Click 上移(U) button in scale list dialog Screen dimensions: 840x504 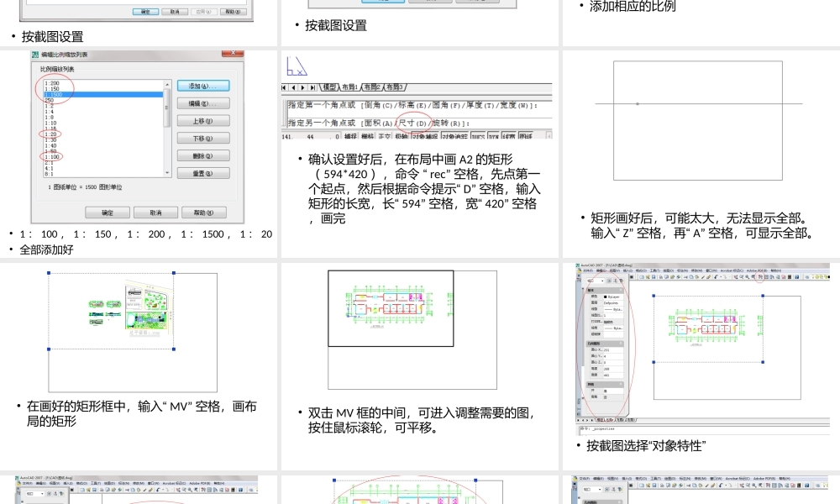[203, 121]
